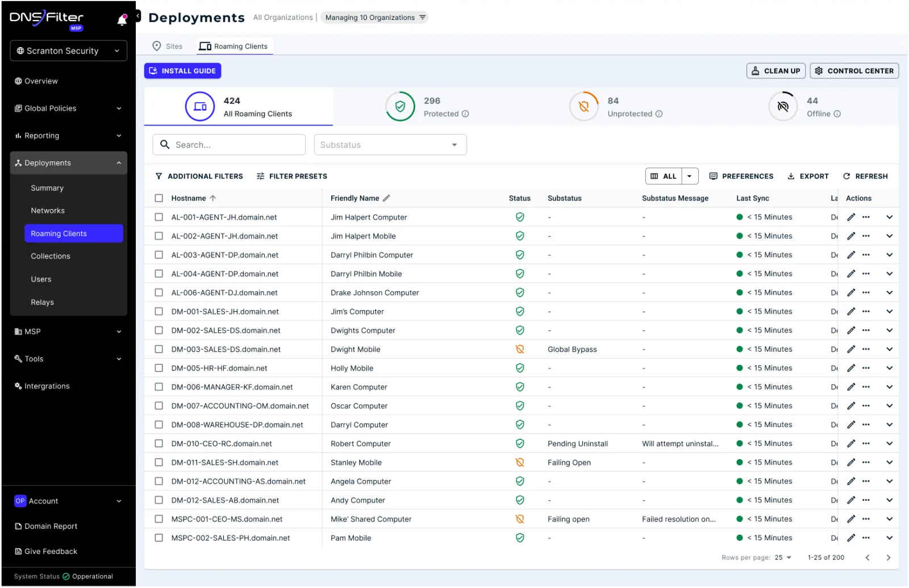Open more actions for DM-012-SALES-AB row
The image size is (909, 588).
866,501
